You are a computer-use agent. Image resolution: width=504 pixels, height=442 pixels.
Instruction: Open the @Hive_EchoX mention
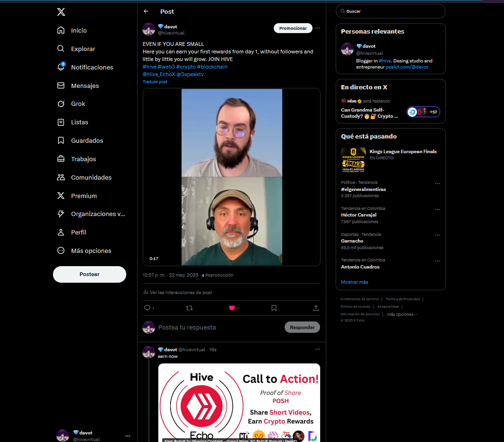pos(159,74)
